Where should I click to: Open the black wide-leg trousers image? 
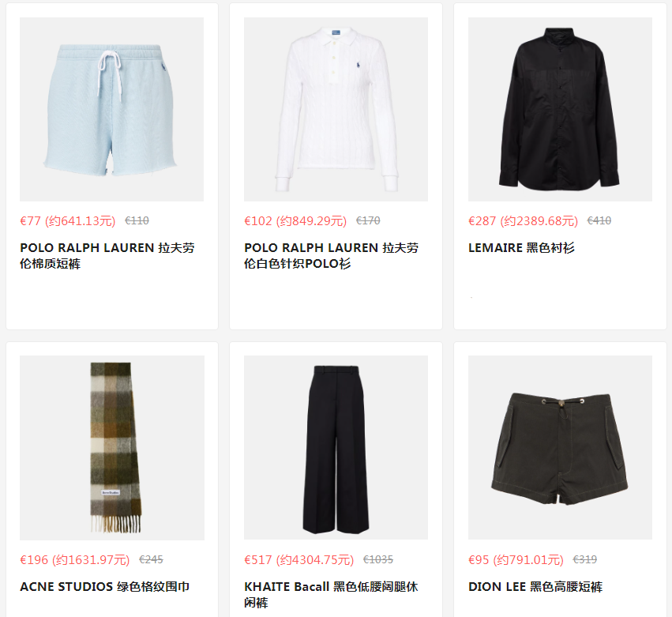point(336,448)
